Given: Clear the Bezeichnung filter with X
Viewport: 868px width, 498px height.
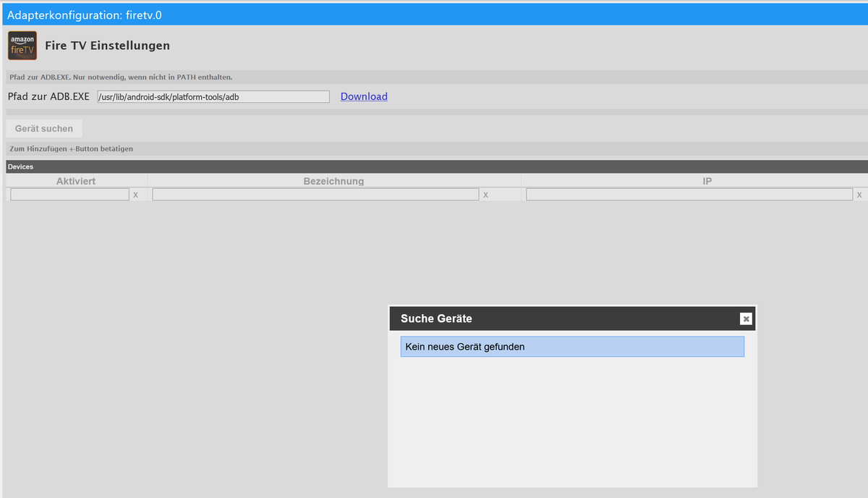Looking at the screenshot, I should click(485, 195).
